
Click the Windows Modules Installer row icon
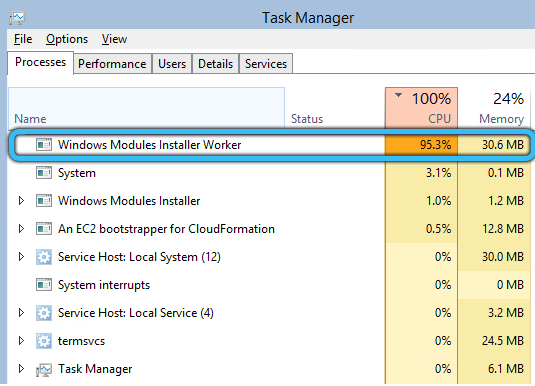point(44,201)
